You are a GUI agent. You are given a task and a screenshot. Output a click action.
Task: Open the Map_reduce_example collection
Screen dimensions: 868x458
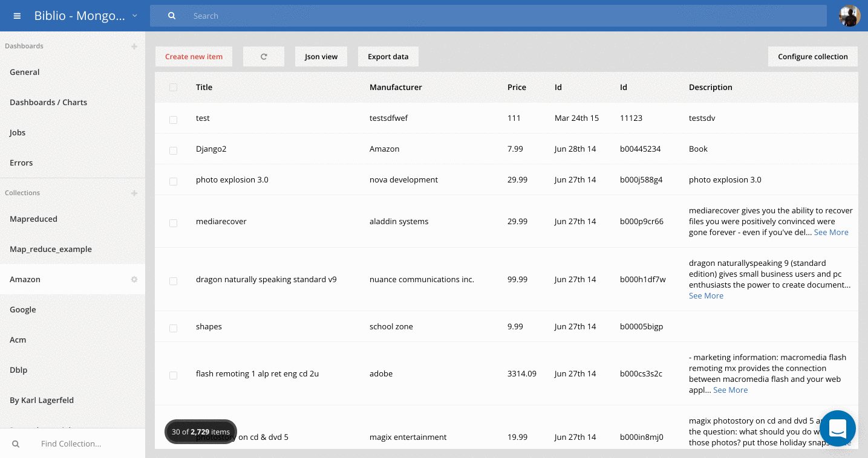[x=73, y=249]
